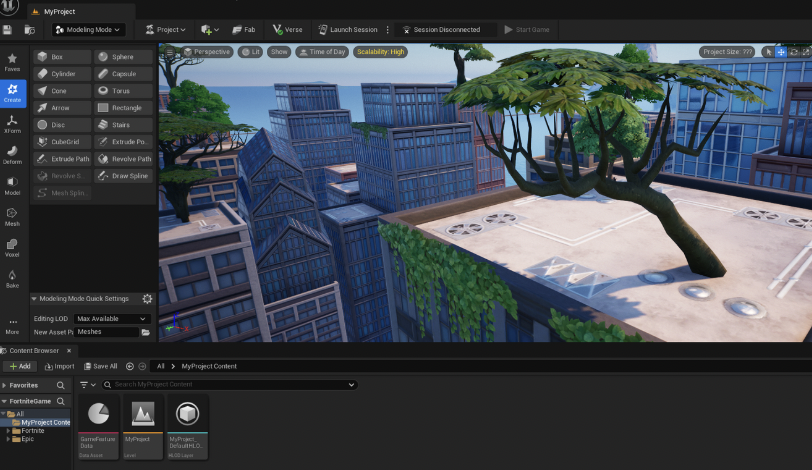This screenshot has height=470, width=812.
Task: Click Save All in Content Browser
Action: click(x=100, y=366)
